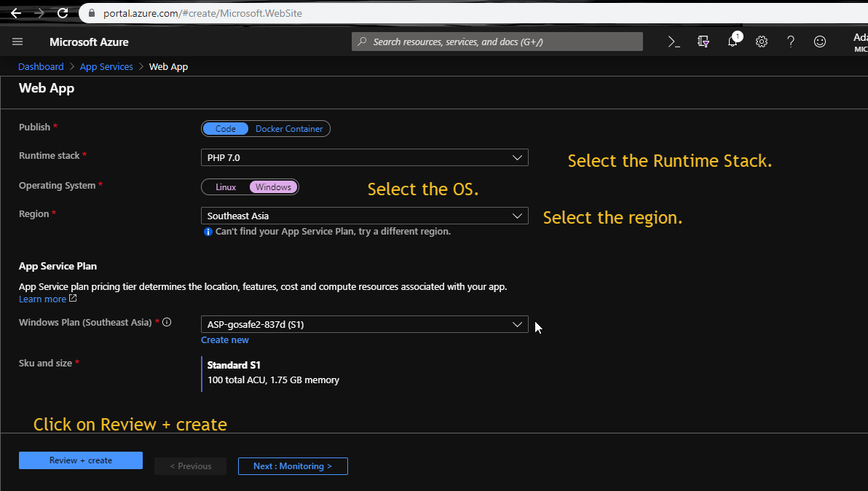Click Next : Monitoring button
The width and height of the screenshot is (868, 491).
tap(293, 466)
